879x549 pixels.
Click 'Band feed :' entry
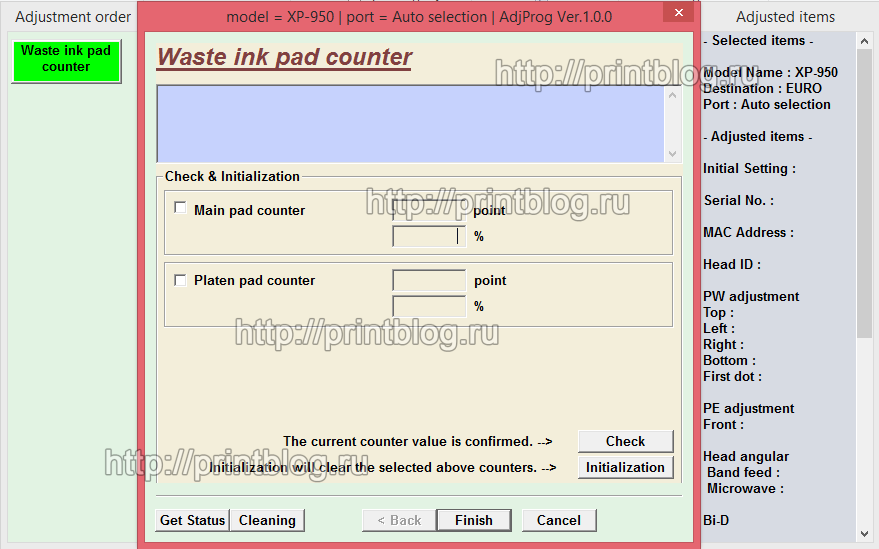coord(743,472)
